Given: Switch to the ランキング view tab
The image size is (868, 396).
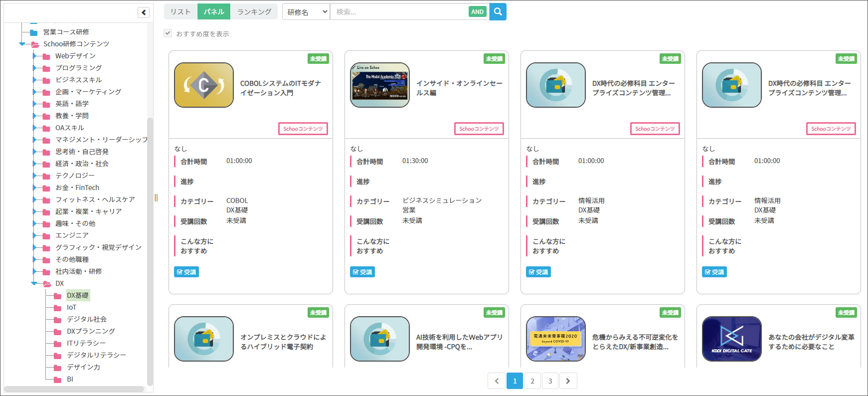Looking at the screenshot, I should tap(254, 12).
